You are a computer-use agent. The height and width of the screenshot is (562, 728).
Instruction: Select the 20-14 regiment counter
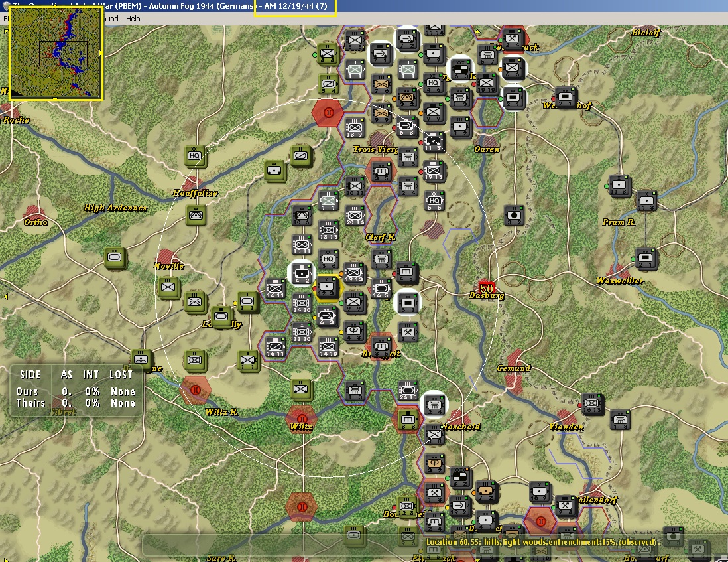[355, 216]
